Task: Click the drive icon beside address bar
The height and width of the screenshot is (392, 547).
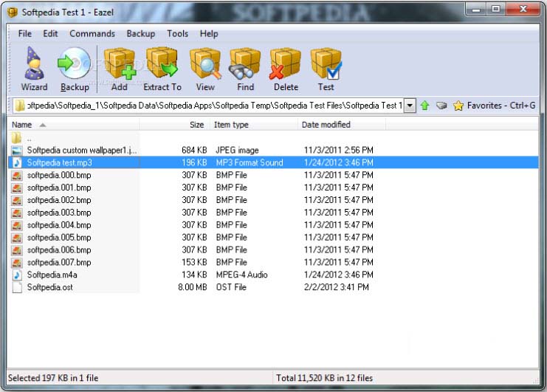Action: point(441,106)
